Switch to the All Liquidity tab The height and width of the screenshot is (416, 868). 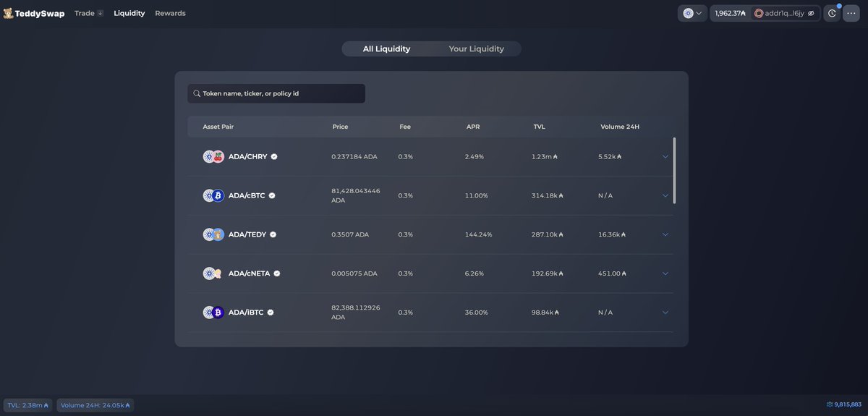386,48
